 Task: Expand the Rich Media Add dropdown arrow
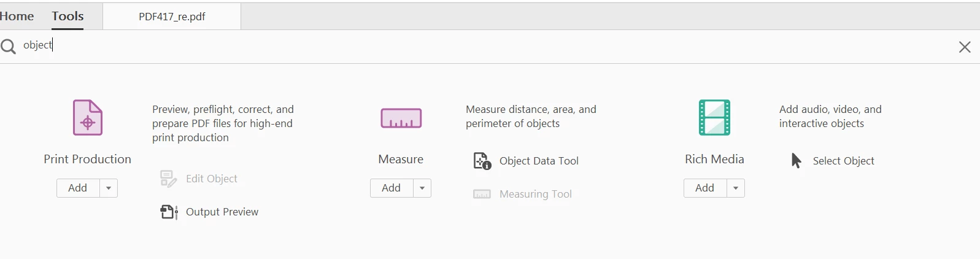tap(736, 188)
